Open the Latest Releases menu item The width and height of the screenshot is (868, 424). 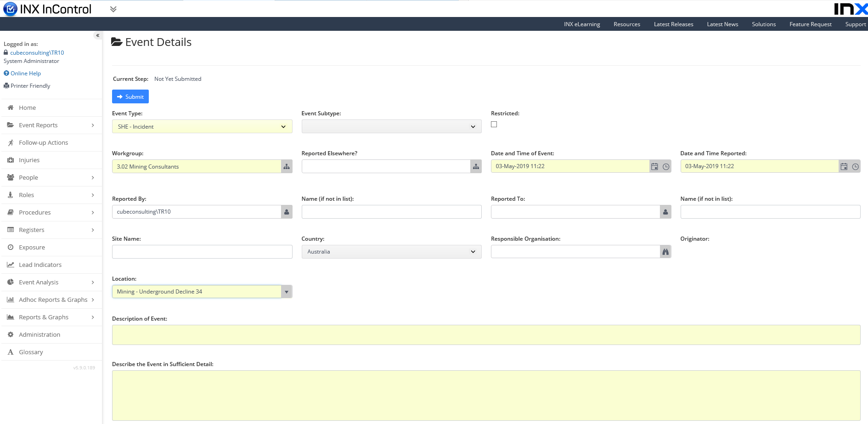[x=673, y=24]
